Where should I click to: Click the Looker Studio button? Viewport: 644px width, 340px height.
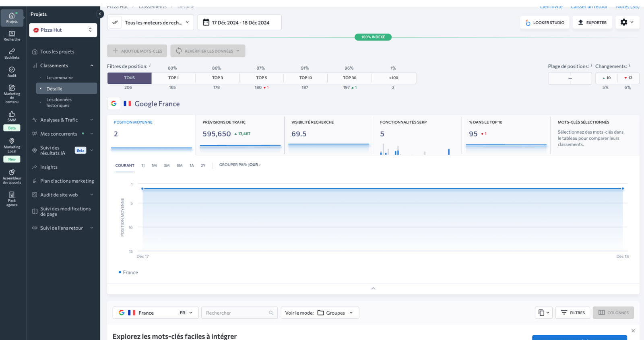545,23
